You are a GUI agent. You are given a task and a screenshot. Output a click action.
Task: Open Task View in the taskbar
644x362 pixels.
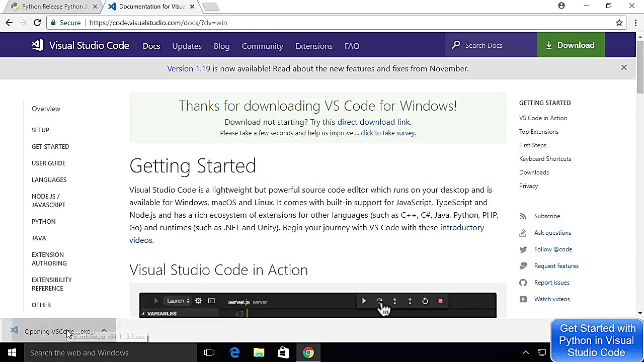pos(209,352)
